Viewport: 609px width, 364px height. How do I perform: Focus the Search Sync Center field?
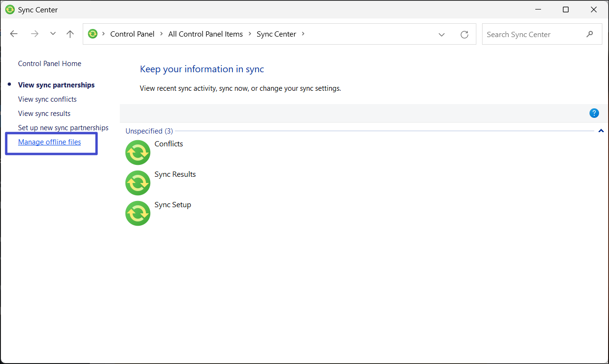tap(532, 34)
